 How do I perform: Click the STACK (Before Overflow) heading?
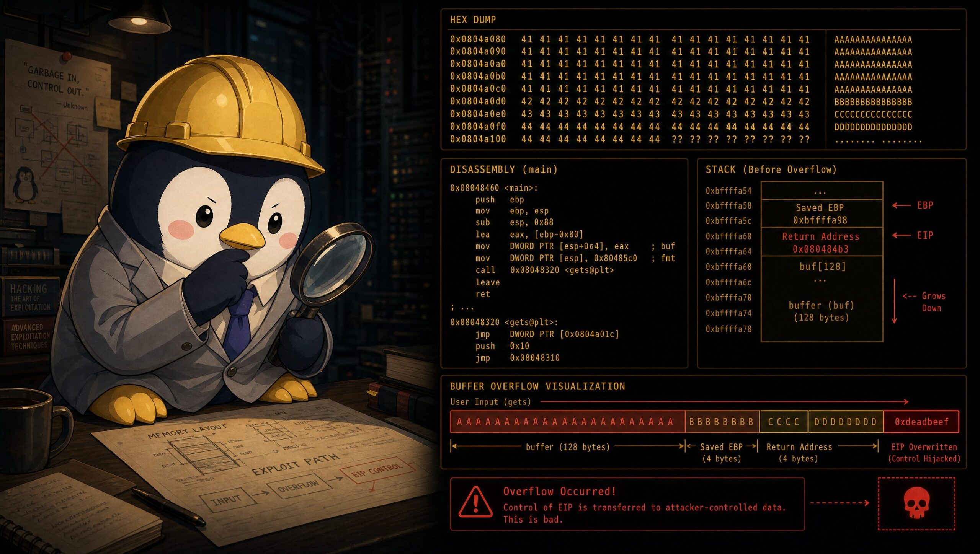[x=771, y=169]
